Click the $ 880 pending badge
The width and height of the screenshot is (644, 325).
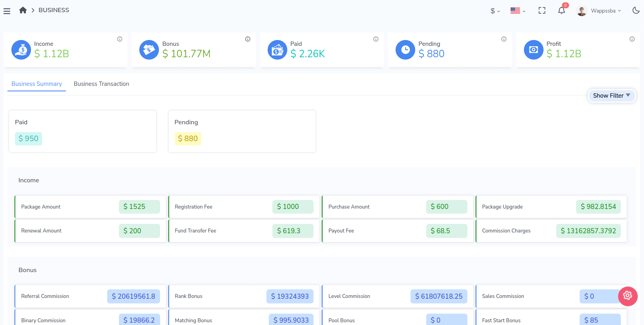tap(188, 138)
